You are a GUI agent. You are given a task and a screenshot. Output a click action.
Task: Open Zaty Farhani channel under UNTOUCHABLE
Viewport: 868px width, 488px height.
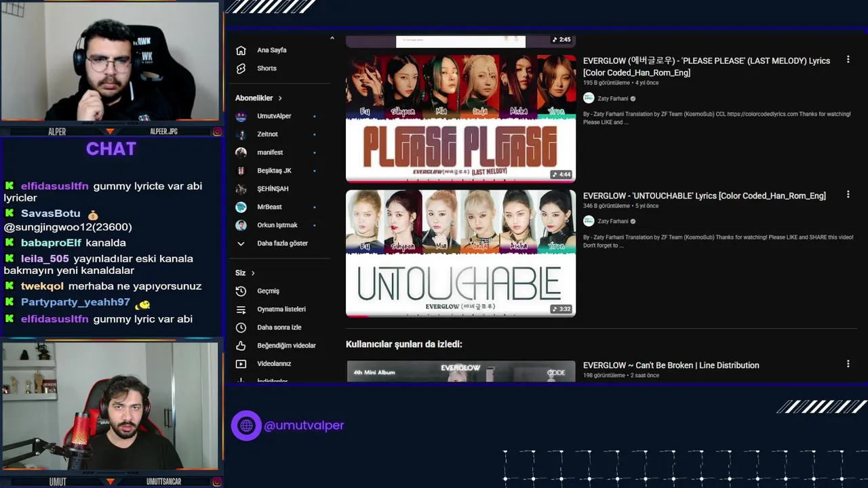613,222
